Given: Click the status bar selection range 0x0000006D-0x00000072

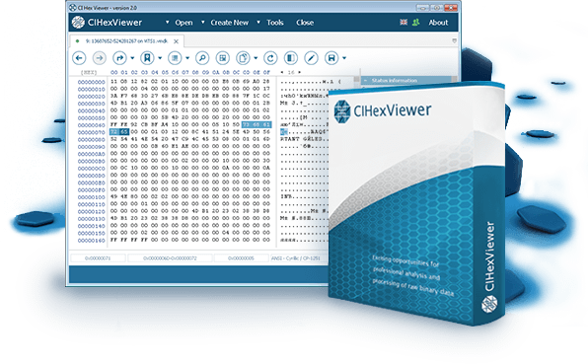Looking at the screenshot, I should pos(170,258).
